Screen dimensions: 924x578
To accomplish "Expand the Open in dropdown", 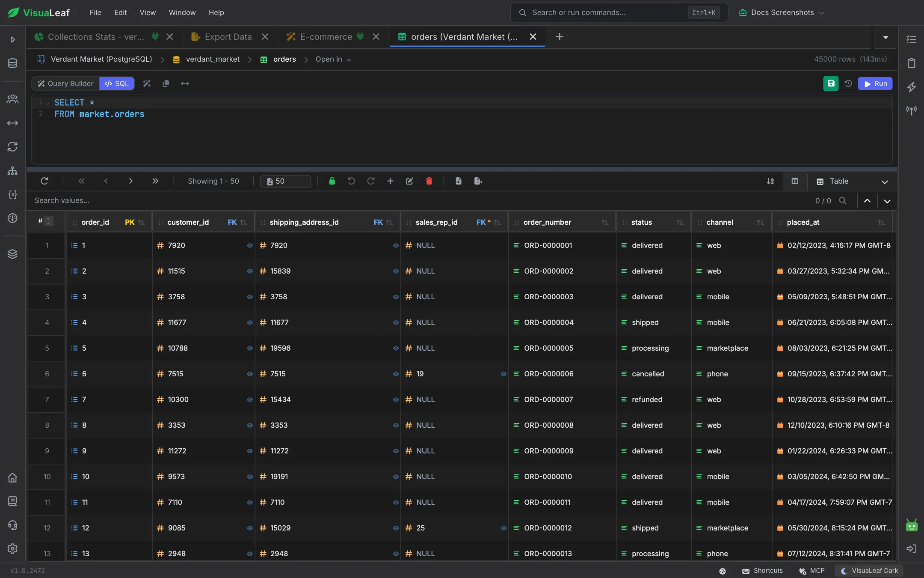I will 333,60.
